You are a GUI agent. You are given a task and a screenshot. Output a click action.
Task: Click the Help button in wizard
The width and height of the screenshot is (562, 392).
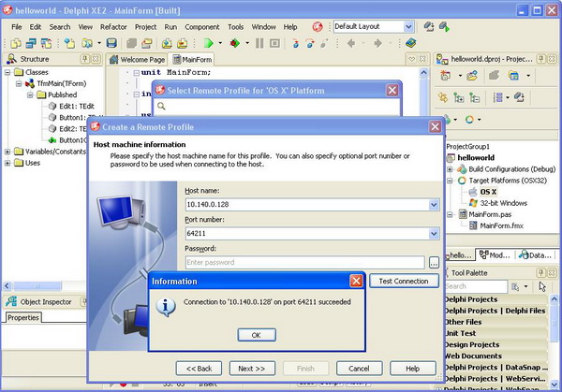[x=413, y=369]
